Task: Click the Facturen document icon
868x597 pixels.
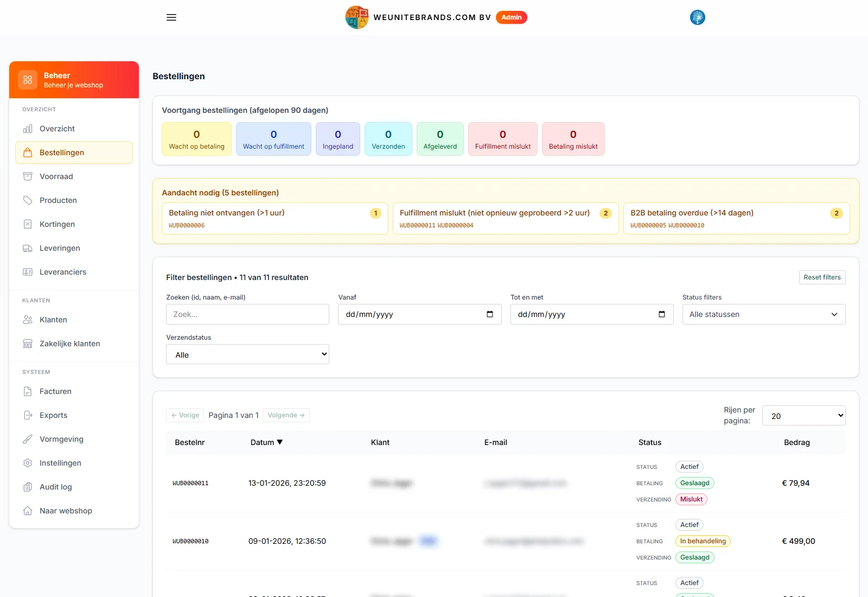Action: [x=28, y=391]
